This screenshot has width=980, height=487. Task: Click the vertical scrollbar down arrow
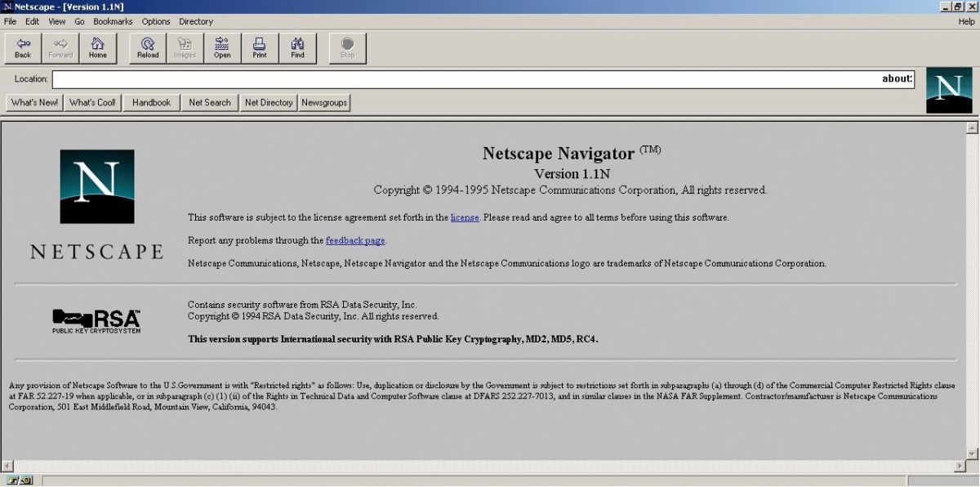coord(972,453)
